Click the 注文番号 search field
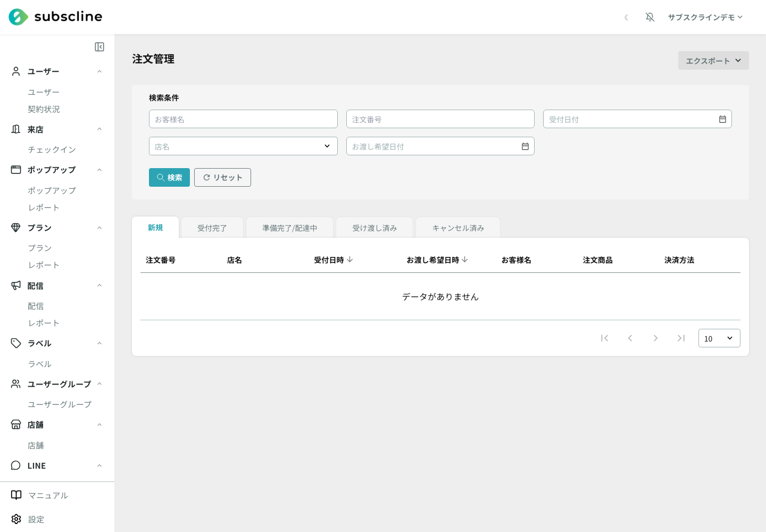Image resolution: width=766 pixels, height=532 pixels. tap(440, 119)
